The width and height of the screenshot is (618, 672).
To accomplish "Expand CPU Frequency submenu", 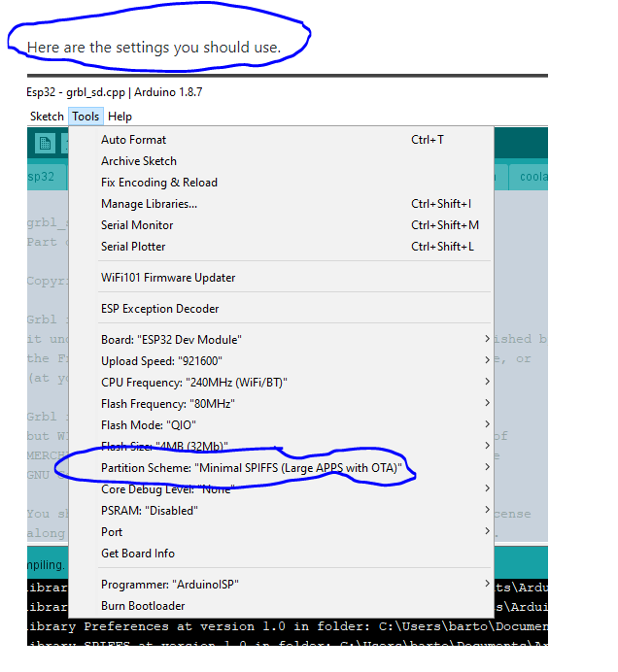I will [193, 383].
